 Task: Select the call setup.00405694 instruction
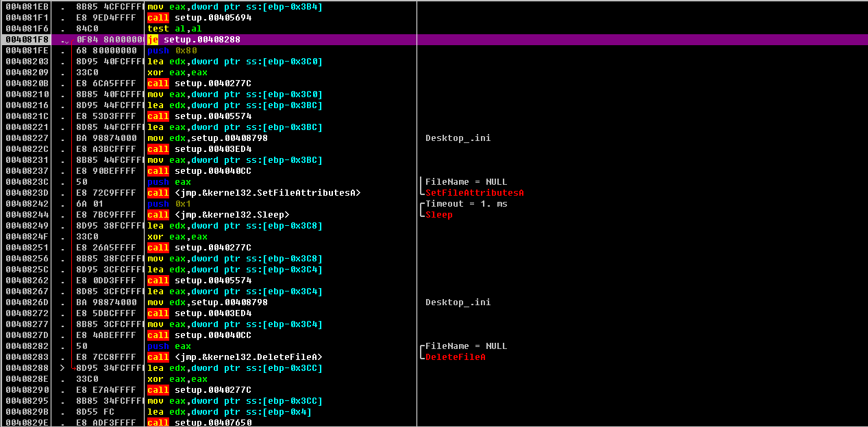199,18
